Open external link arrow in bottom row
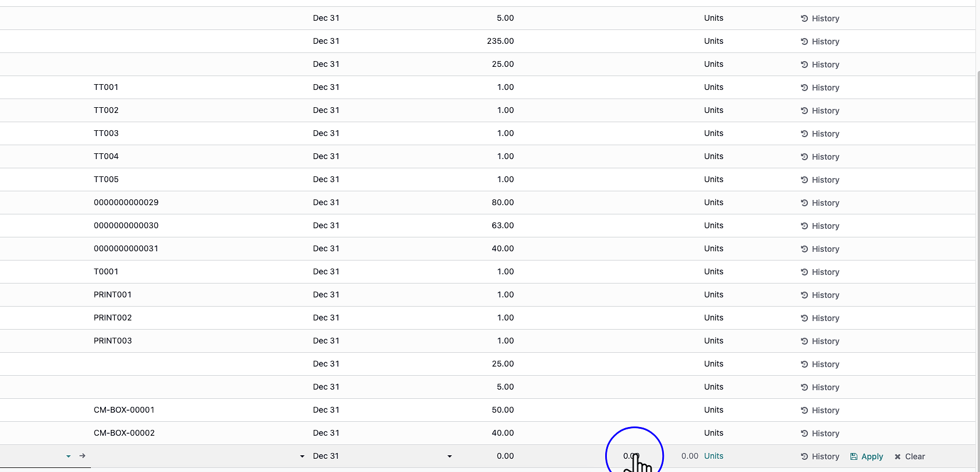980x472 pixels. click(82, 456)
